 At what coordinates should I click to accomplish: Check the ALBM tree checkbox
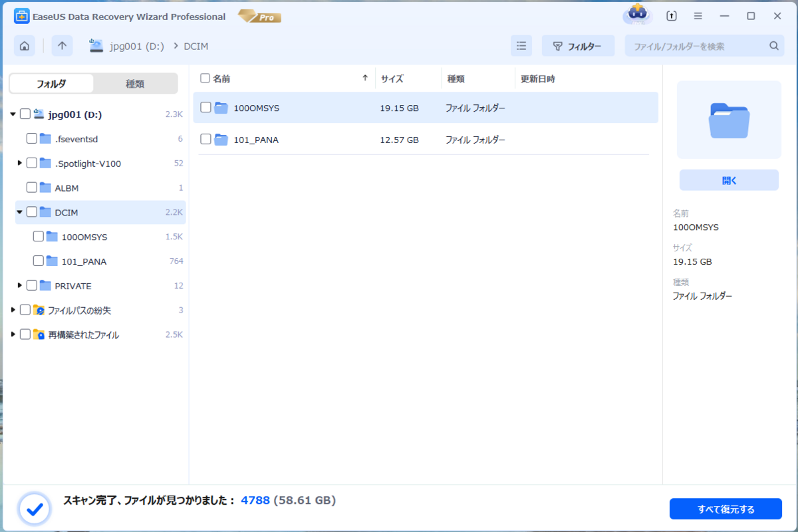[x=31, y=188]
